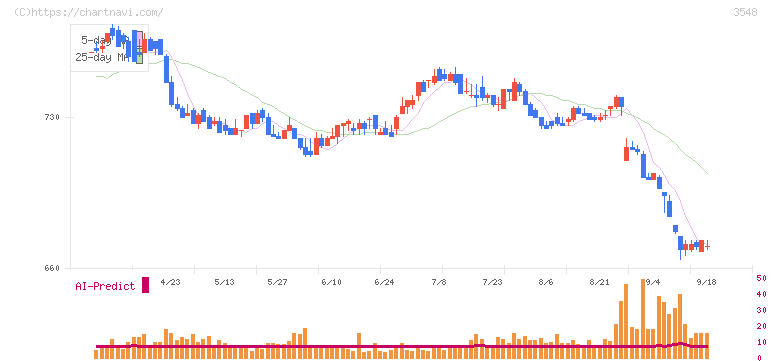Click the chartnavi.com URL watermark text

(x=89, y=13)
